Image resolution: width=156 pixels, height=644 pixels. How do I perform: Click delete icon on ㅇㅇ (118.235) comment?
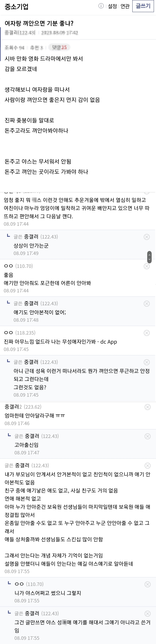click(x=147, y=333)
